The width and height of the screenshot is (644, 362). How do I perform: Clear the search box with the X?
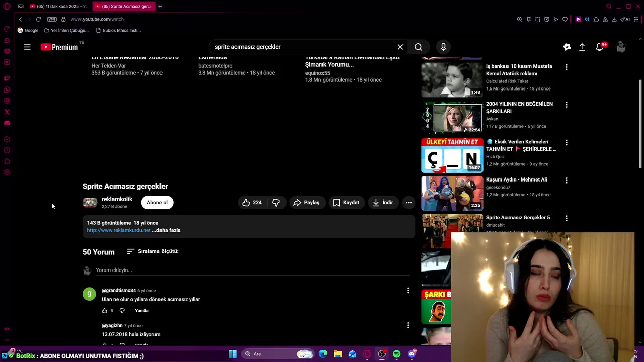[x=400, y=47]
